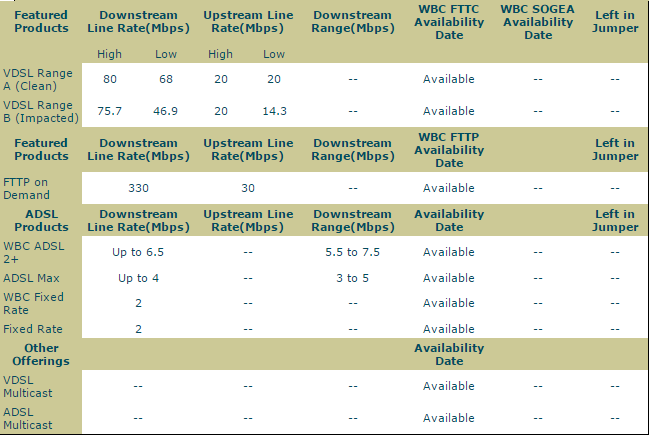The width and height of the screenshot is (649, 438).
Task: Click the WBC ADSL 2+ row label
Action: pos(34,253)
